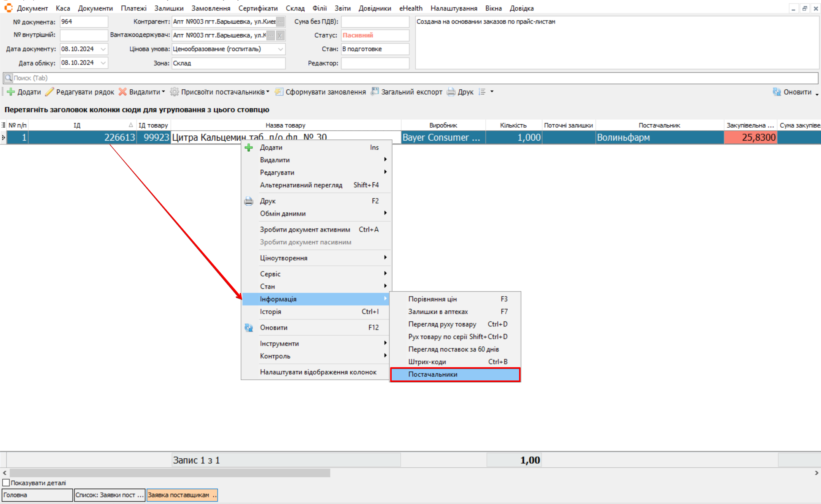The height and width of the screenshot is (504, 821).
Task: Open the Довідники menu in the menu bar
Action: [374, 8]
